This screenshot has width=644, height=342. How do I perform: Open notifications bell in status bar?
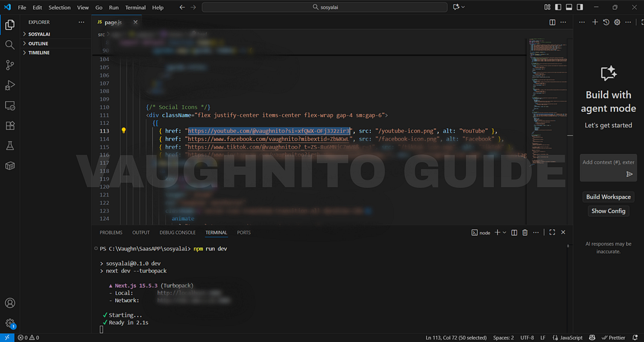[637, 337]
